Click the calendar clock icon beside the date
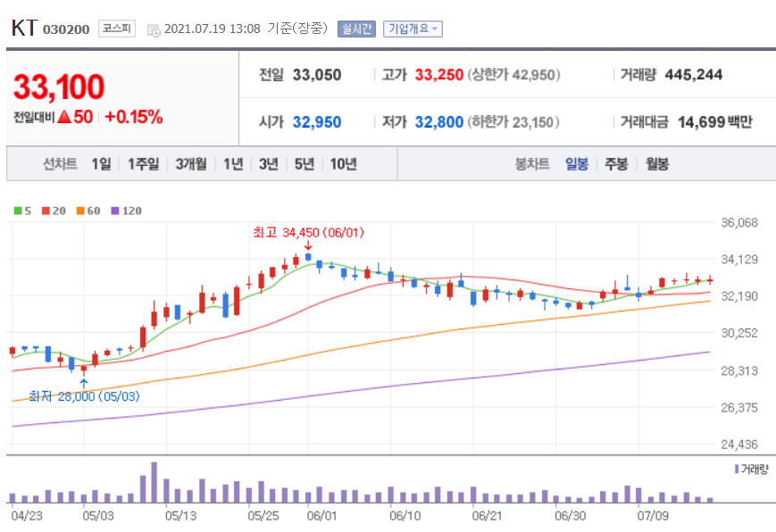The width and height of the screenshot is (776, 532). 154,29
